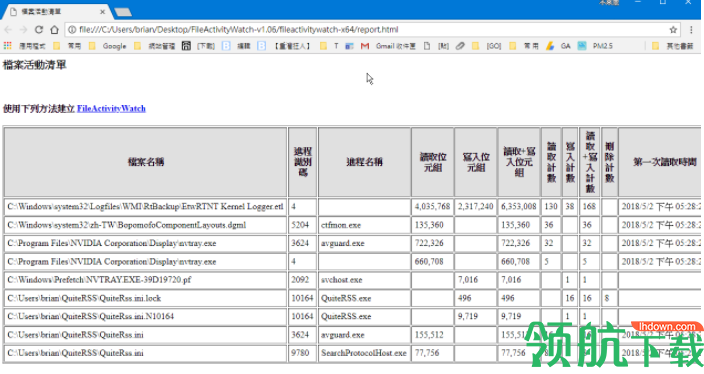
Task: Click the browser forward arrow
Action: (23, 30)
